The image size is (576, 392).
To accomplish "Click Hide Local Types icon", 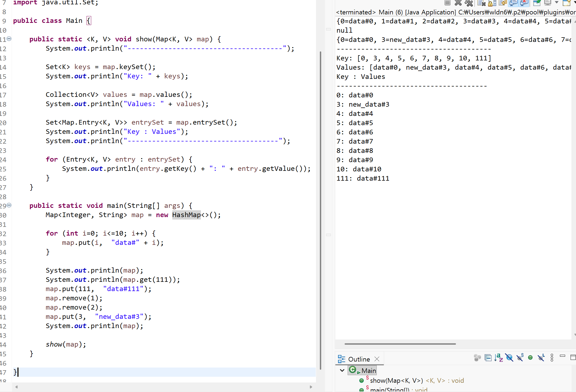I will 541,358.
